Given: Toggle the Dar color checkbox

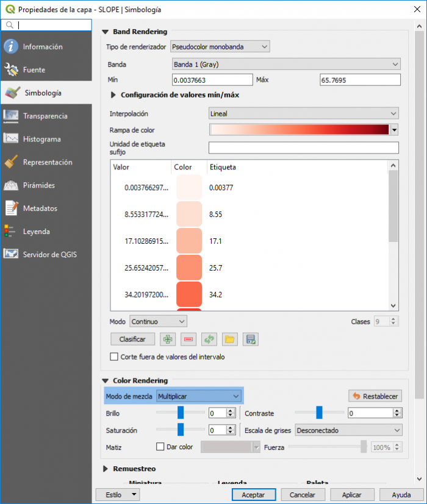Looking at the screenshot, I should click(160, 447).
